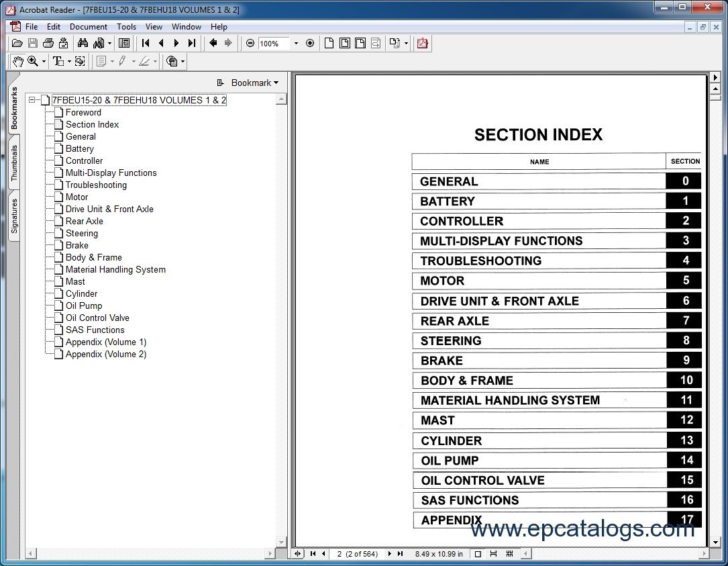Click the Open file folder icon

pyautogui.click(x=17, y=43)
